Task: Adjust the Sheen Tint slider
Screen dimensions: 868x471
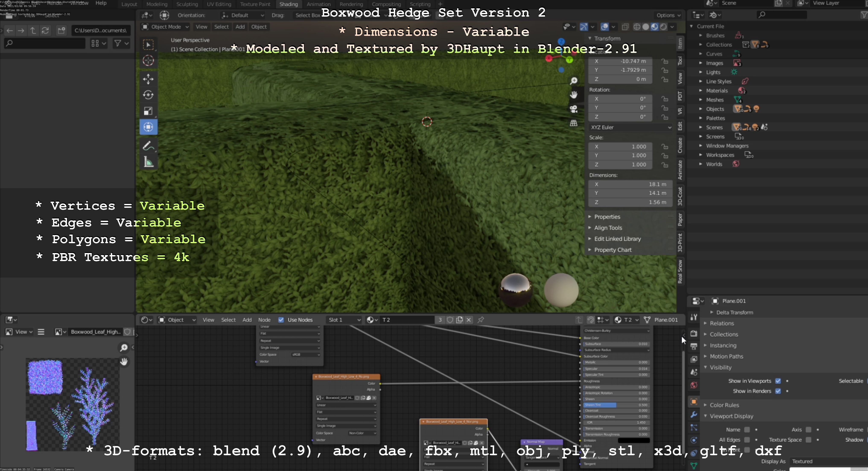Action: pos(616,405)
